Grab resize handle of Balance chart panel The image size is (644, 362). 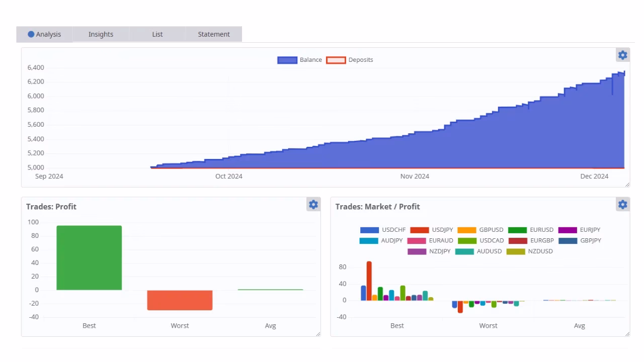[x=627, y=185]
